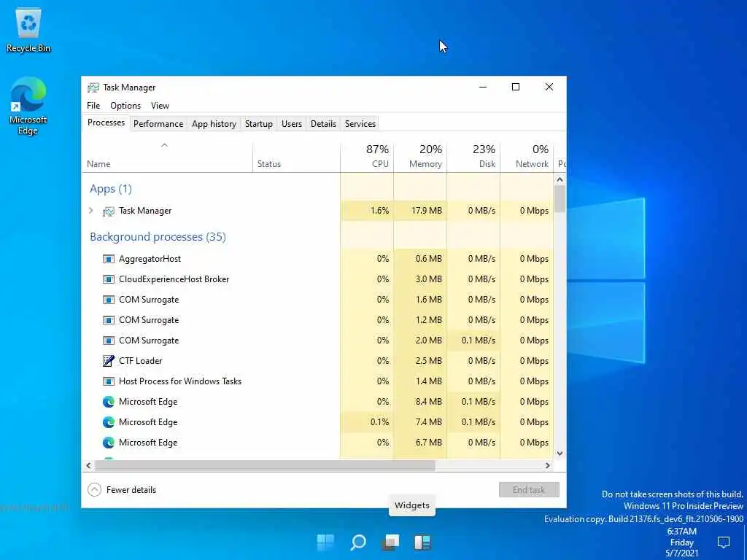Maximize the Task Manager window
Viewport: 747px width, 560px height.
tap(516, 87)
